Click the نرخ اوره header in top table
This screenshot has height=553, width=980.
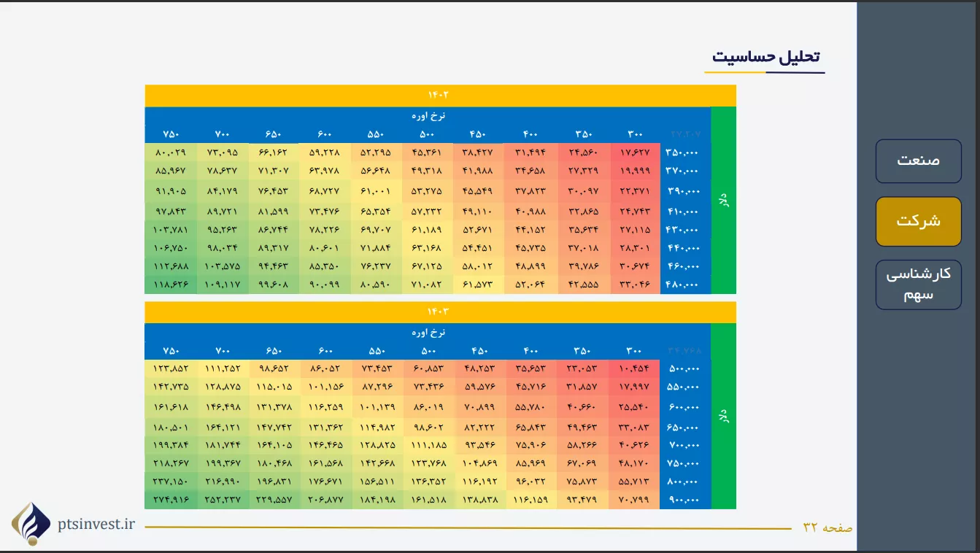click(428, 116)
